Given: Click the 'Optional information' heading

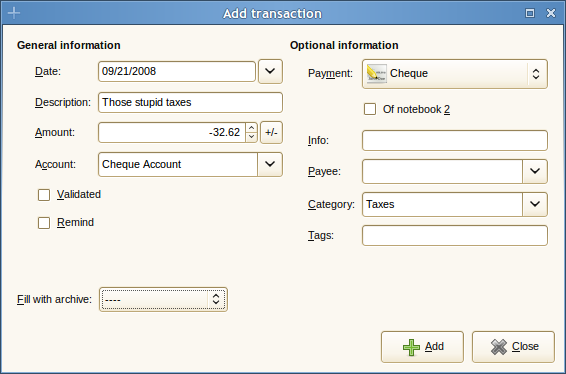Looking at the screenshot, I should click(x=344, y=45).
